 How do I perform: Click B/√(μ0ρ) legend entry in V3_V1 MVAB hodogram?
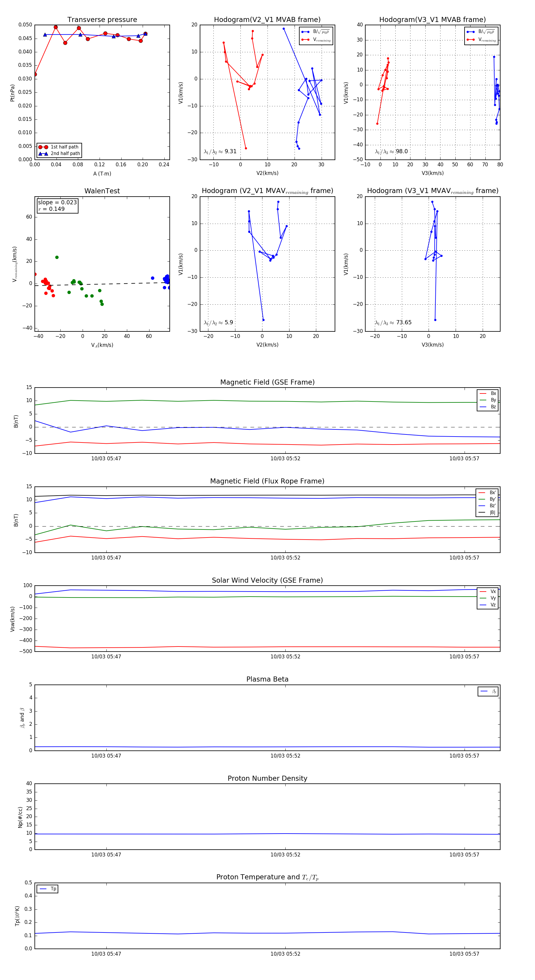[481, 32]
